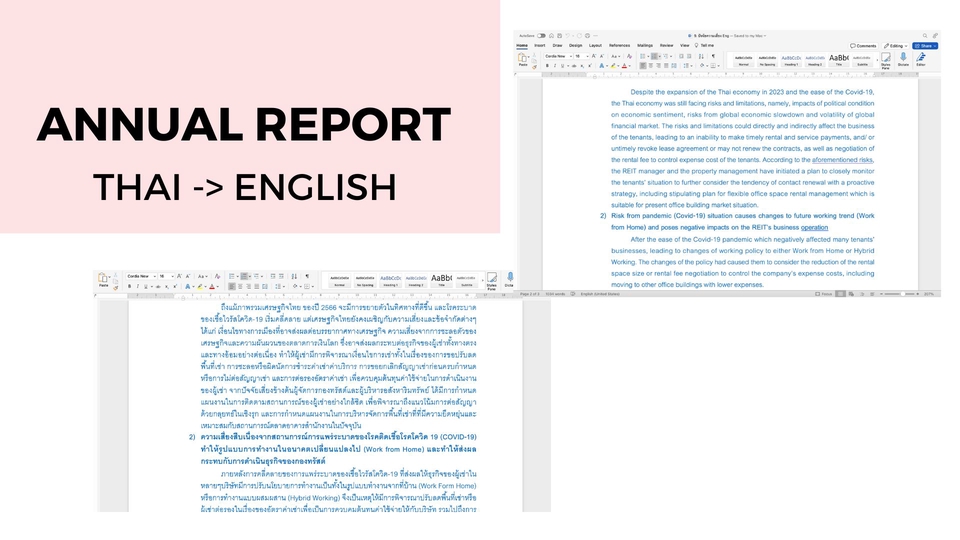Screen dimensions: 960x540
Task: Click Change Case Aa in English window
Action: [614, 56]
